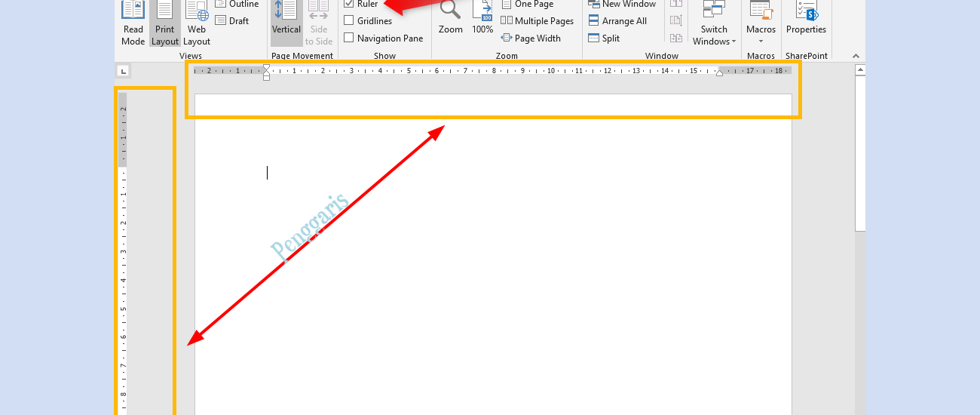This screenshot has width=980, height=415.
Task: Click the vertical scrollbar up arrow
Action: click(860, 70)
